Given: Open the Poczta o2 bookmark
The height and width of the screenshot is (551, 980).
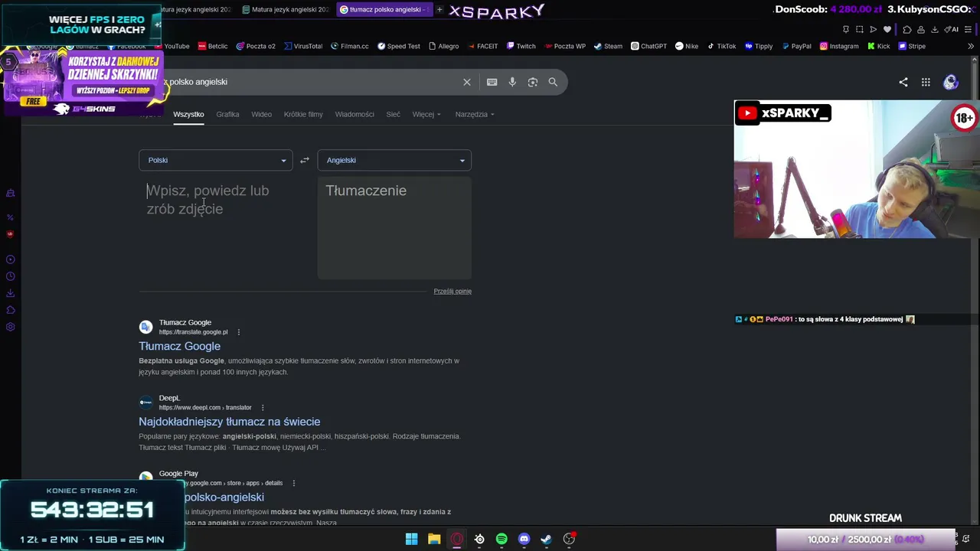Looking at the screenshot, I should pyautogui.click(x=256, y=46).
